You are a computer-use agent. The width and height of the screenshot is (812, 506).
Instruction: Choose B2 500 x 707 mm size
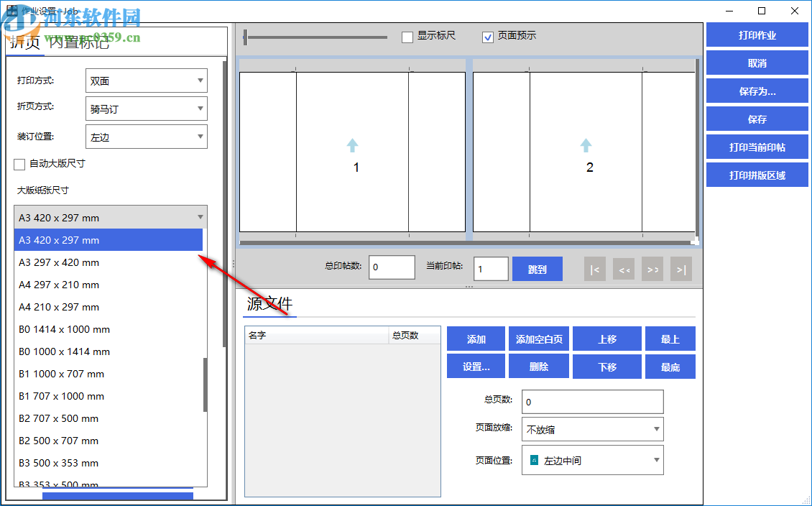pyautogui.click(x=109, y=440)
